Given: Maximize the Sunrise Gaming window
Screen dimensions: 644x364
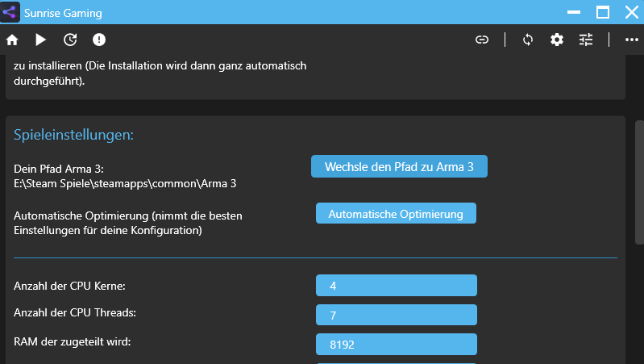Looking at the screenshot, I should click(x=602, y=13).
